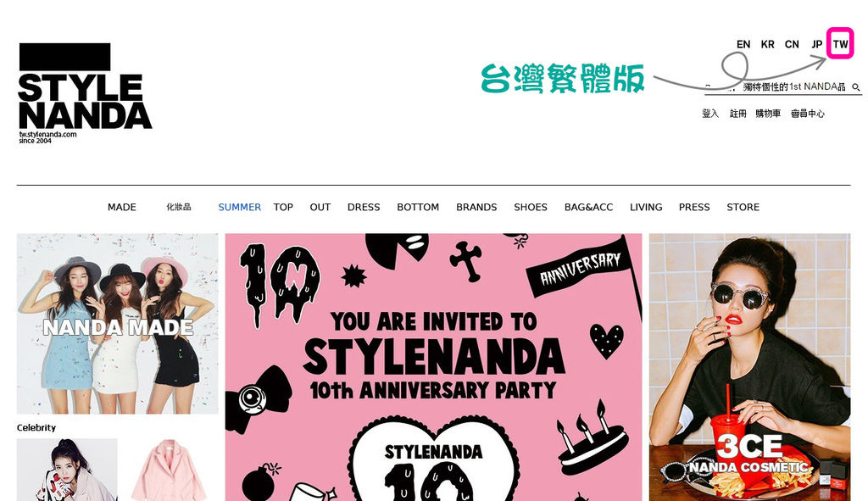View the pink coat product thumbnail

(170, 470)
